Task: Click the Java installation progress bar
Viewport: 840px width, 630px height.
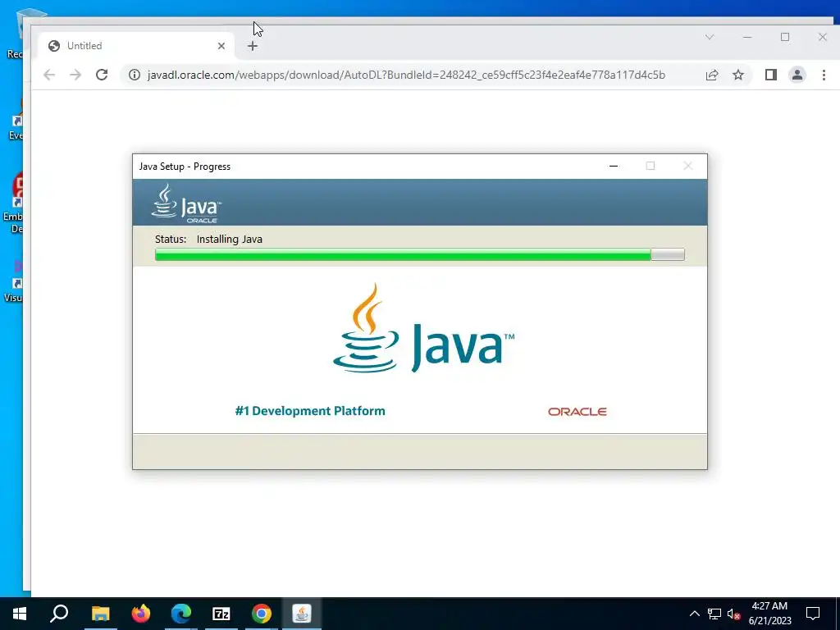Action: coord(419,254)
